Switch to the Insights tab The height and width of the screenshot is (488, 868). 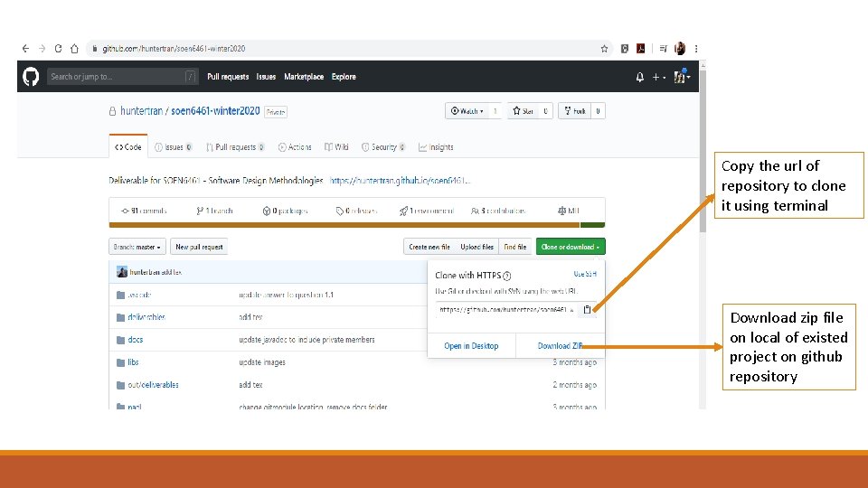[436, 147]
